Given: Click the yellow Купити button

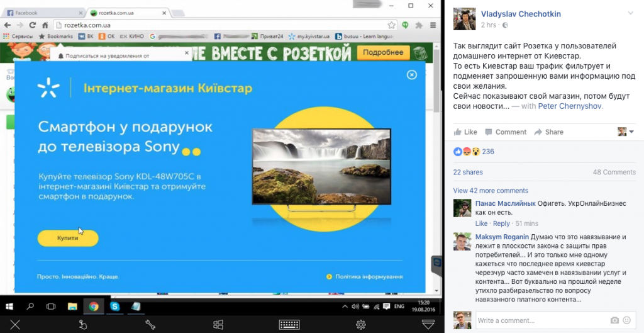Looking at the screenshot, I should (68, 239).
